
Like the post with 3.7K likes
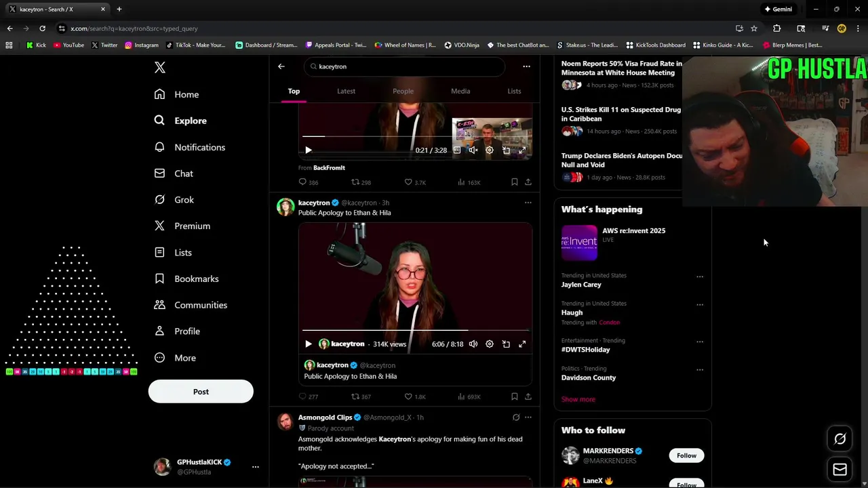(414, 182)
